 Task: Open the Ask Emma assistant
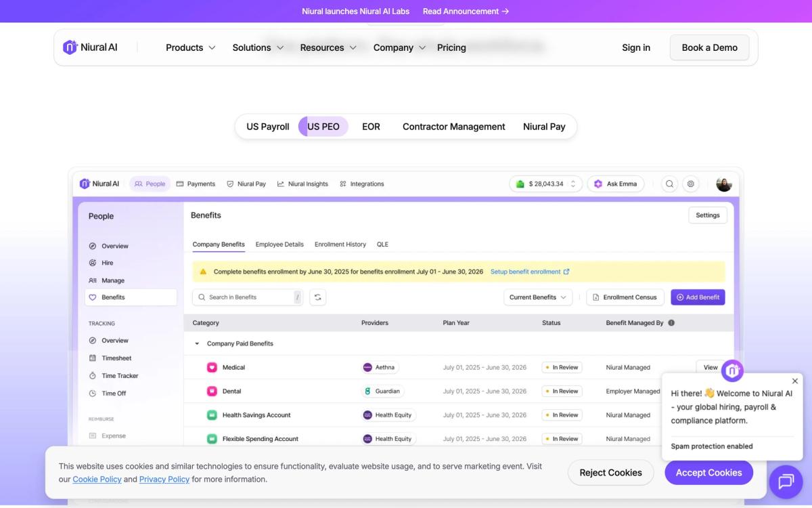pyautogui.click(x=616, y=184)
